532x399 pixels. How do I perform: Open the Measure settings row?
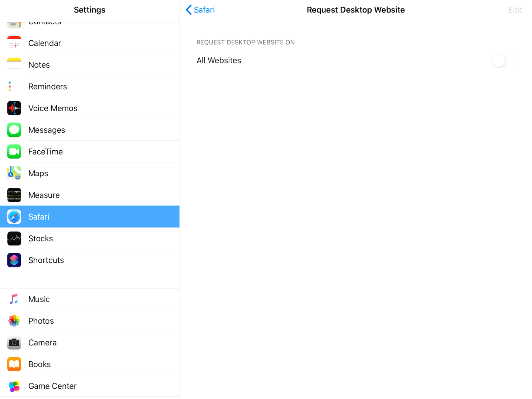click(90, 195)
